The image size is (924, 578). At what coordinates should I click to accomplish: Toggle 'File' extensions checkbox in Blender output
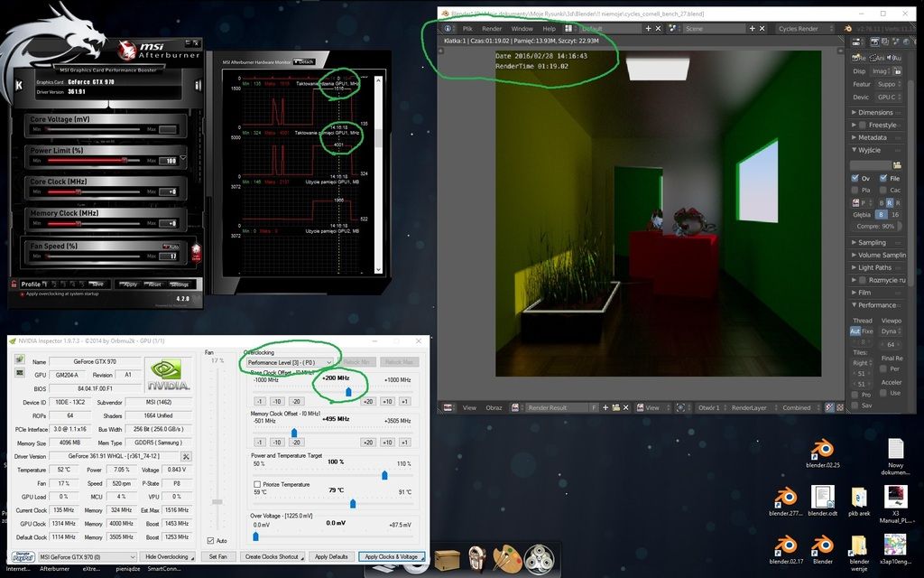point(883,178)
